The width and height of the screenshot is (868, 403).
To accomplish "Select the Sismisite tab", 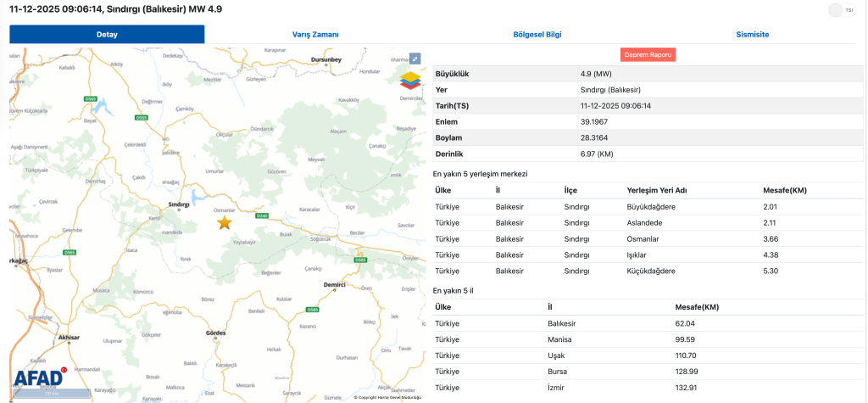I will coord(752,35).
